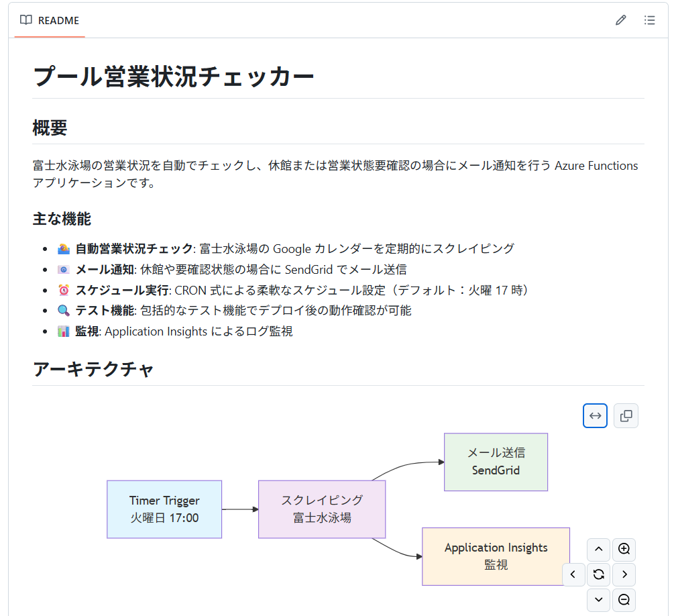Zoom out of the architecture diagram
Image resolution: width=674 pixels, height=616 pixels.
point(624,600)
